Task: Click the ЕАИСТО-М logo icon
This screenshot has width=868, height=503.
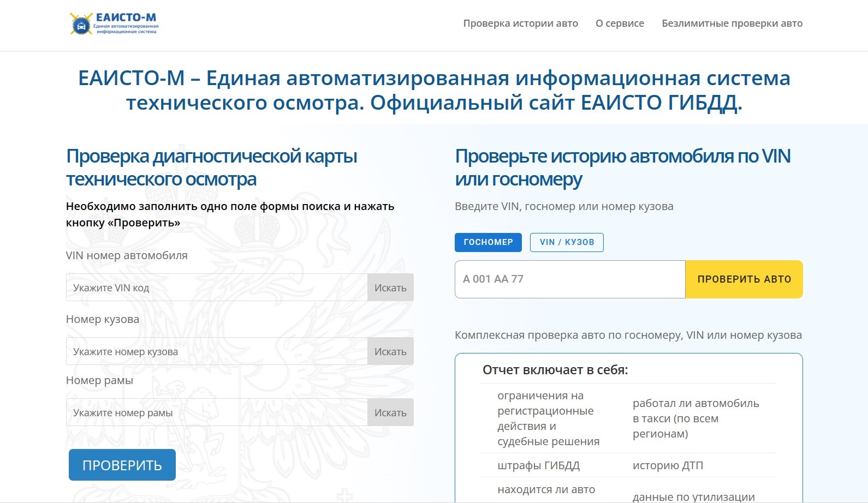Action: click(82, 24)
